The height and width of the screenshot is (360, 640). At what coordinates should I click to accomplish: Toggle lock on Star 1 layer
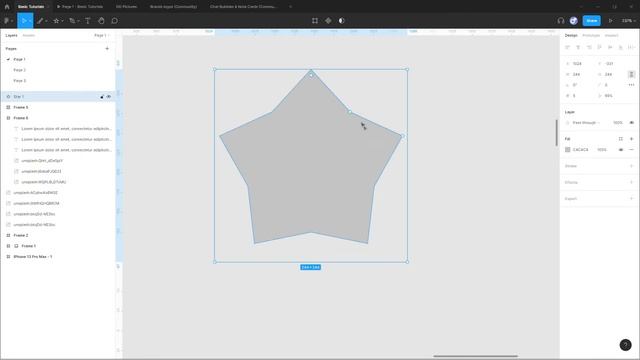102,97
